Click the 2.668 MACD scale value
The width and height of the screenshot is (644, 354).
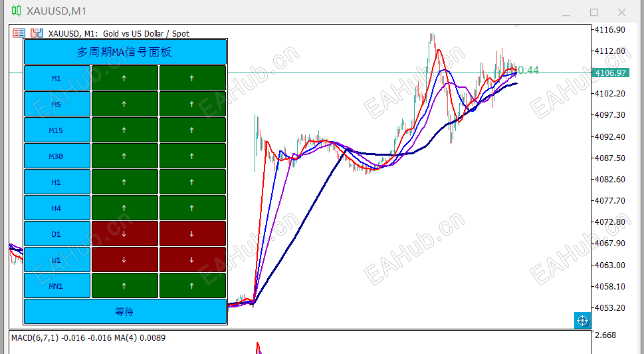click(x=605, y=335)
